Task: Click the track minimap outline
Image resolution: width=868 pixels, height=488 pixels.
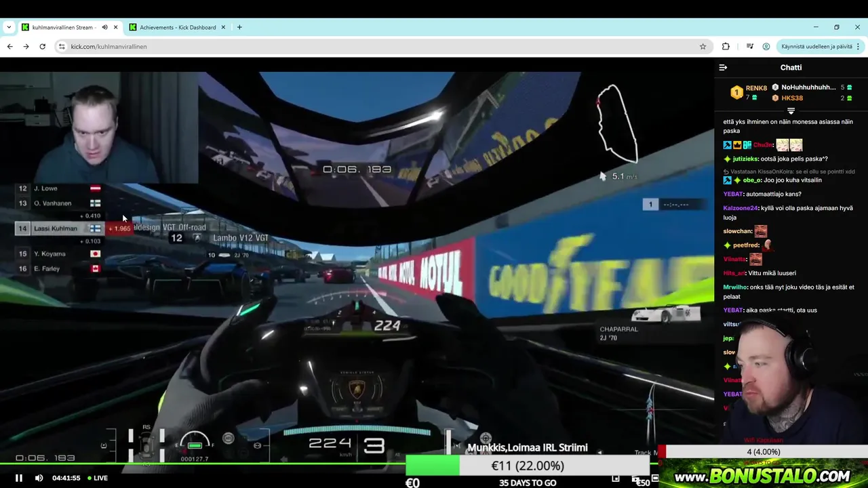Action: (618, 123)
